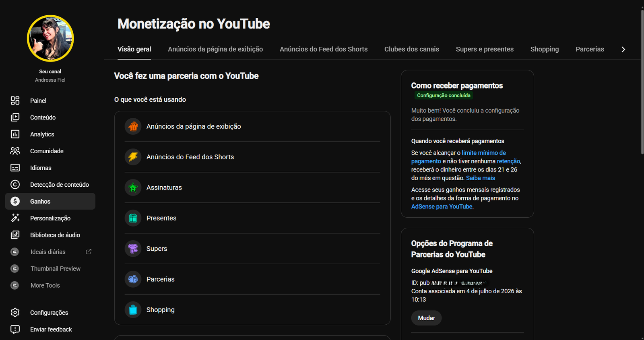Image resolution: width=644 pixels, height=340 pixels.
Task: Open Ideais diárias label
Action: 48,252
